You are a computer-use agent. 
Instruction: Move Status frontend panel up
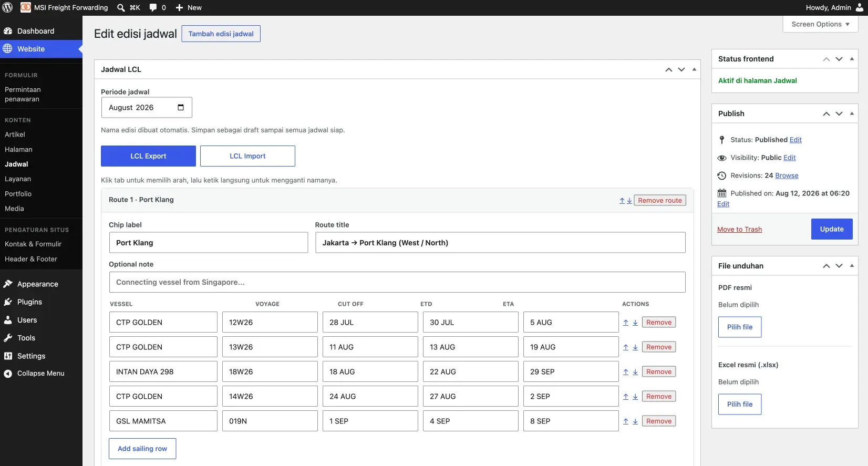point(826,59)
